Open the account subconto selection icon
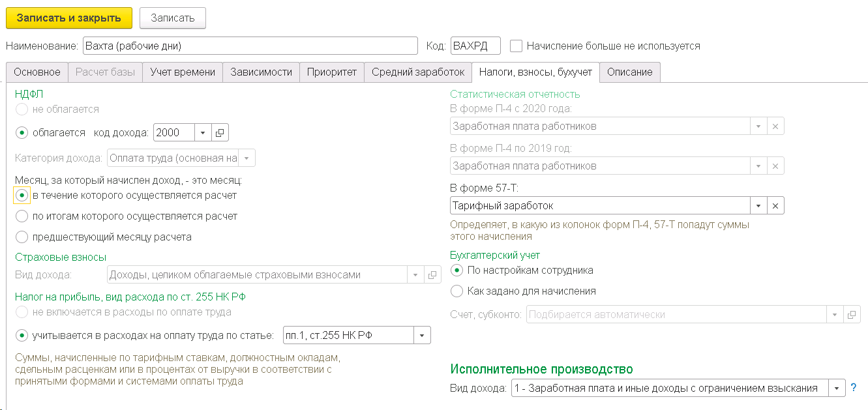 (851, 315)
